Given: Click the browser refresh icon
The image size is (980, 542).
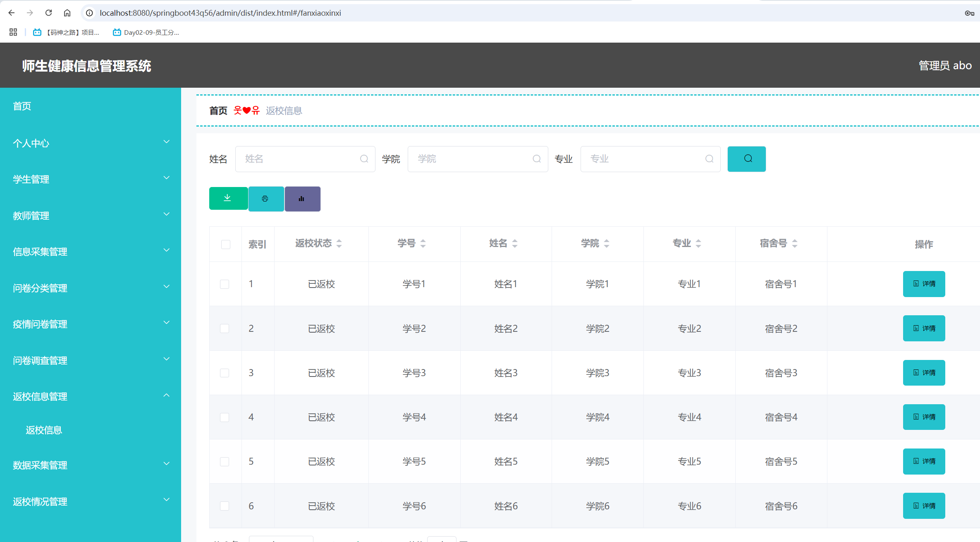Looking at the screenshot, I should pyautogui.click(x=48, y=13).
